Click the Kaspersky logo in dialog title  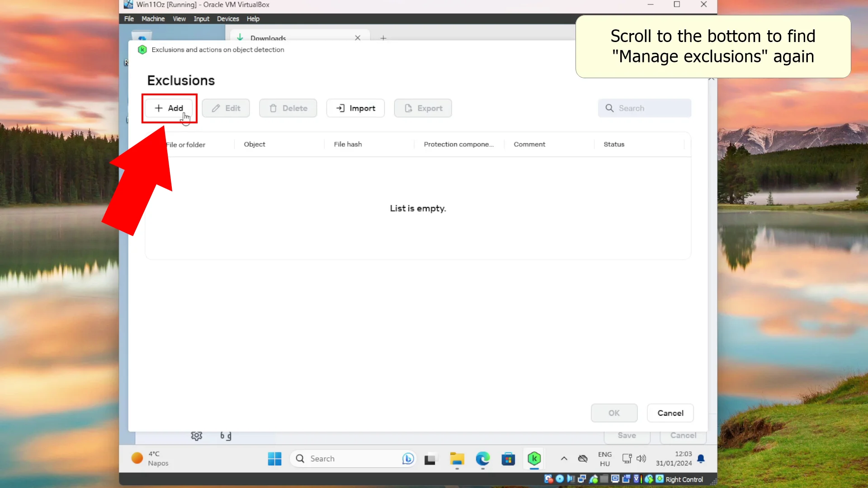click(142, 50)
